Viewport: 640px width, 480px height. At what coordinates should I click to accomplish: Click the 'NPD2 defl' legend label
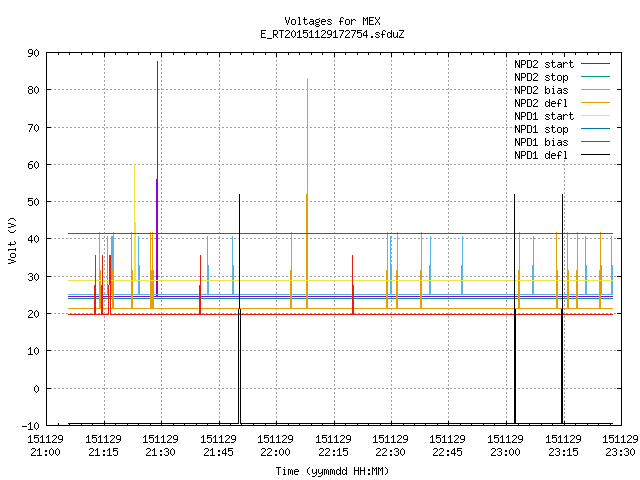coord(541,103)
